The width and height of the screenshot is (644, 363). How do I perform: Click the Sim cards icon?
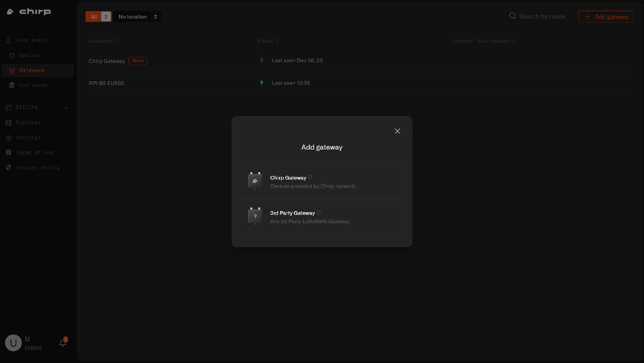pyautogui.click(x=12, y=85)
